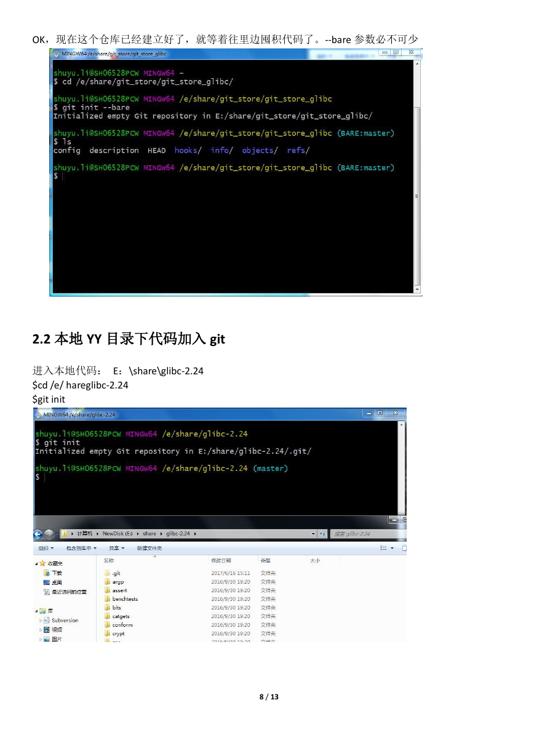
Task: Click the MINGW64 icon in upper terminal title bar
Action: [x=56, y=54]
